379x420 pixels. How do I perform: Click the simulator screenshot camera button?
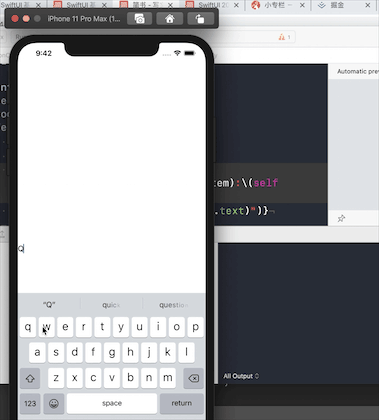[140, 19]
